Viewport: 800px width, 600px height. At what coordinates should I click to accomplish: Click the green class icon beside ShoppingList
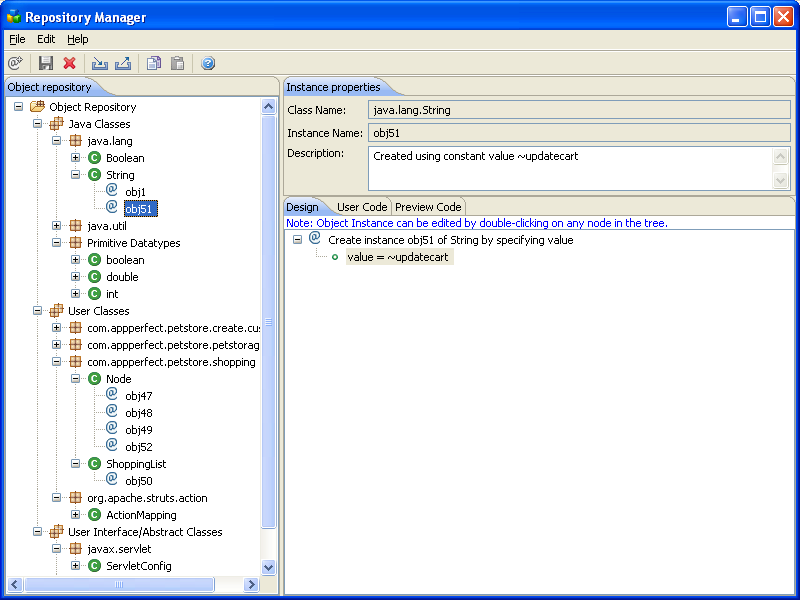point(94,464)
